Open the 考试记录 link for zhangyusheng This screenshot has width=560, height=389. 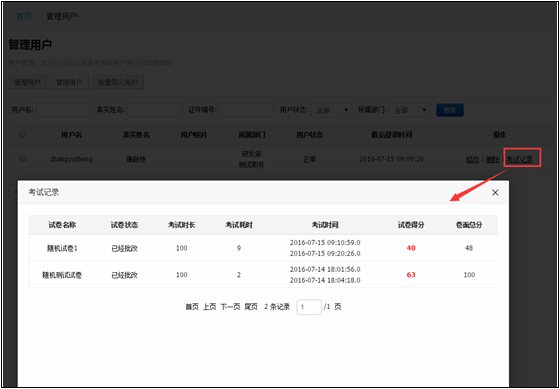click(x=520, y=160)
